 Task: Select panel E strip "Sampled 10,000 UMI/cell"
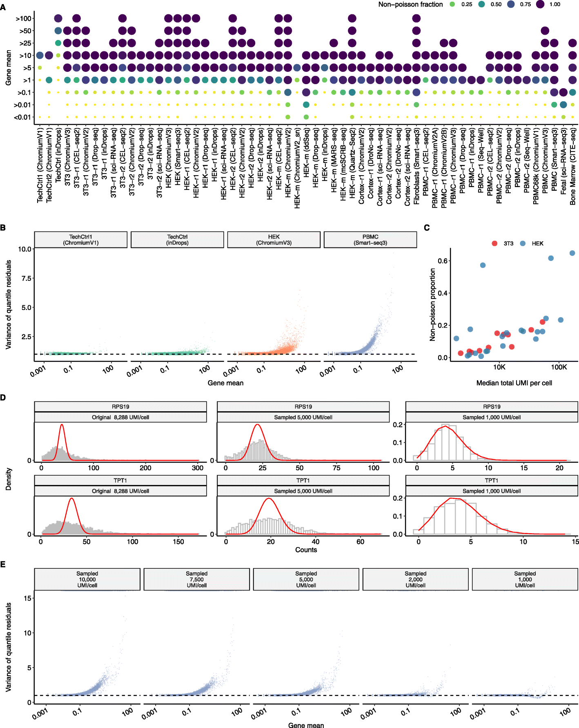(87, 579)
